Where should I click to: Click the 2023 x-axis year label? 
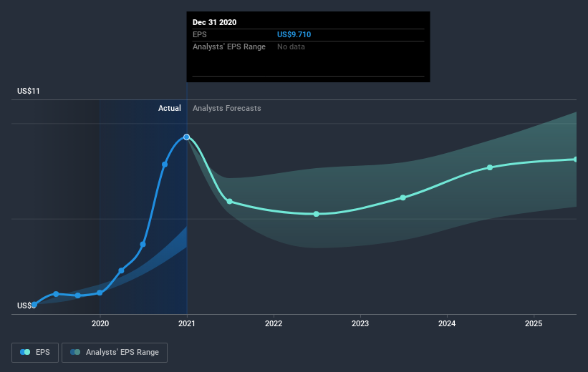(x=360, y=323)
